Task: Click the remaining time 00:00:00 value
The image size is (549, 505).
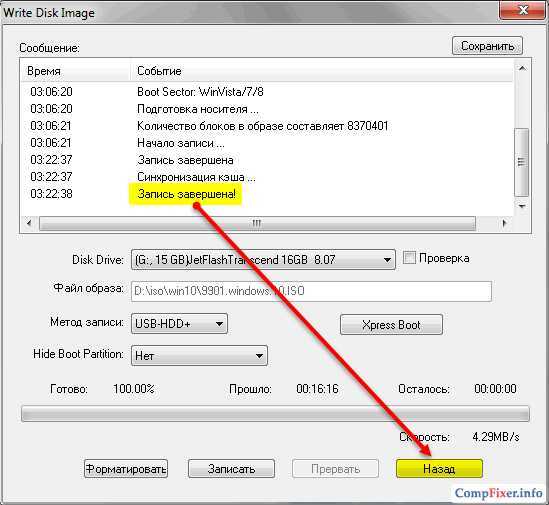Action: (495, 389)
